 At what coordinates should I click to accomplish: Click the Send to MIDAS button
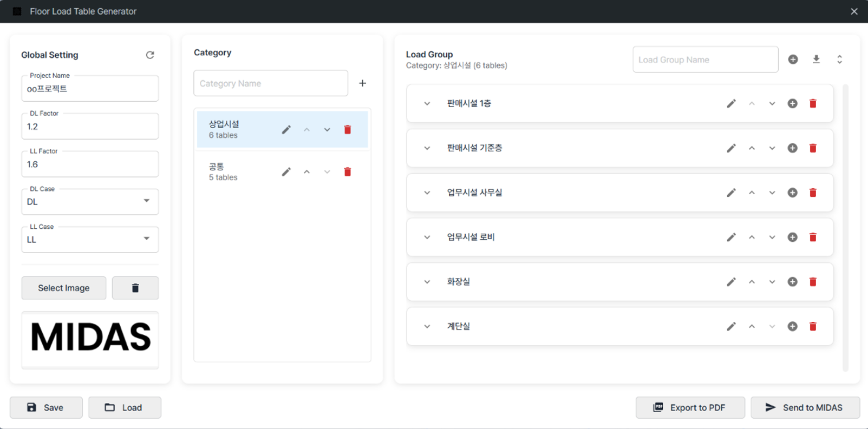pos(805,407)
